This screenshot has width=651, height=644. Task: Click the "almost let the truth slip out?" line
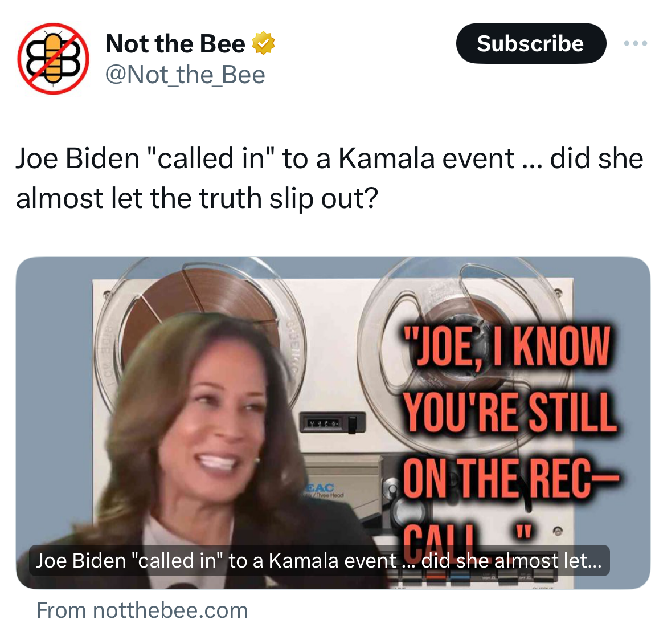(197, 198)
